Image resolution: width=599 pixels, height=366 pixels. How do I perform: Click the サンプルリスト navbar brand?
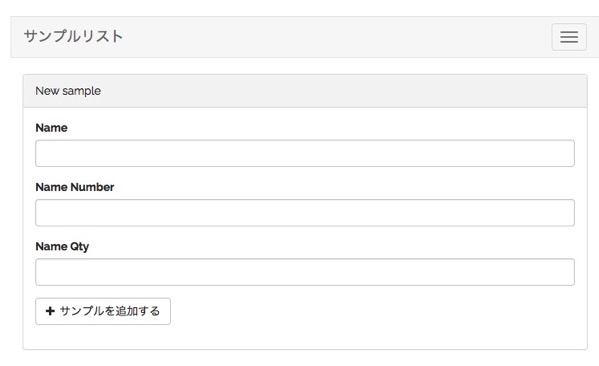click(x=73, y=36)
